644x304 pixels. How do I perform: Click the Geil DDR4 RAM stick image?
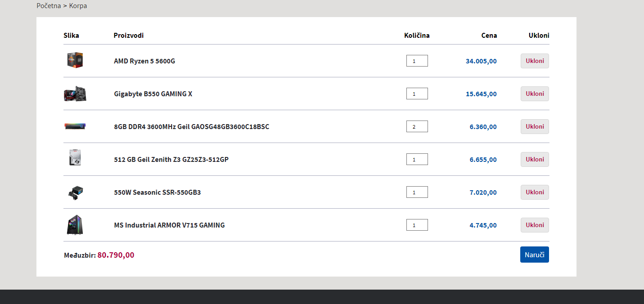(75, 126)
